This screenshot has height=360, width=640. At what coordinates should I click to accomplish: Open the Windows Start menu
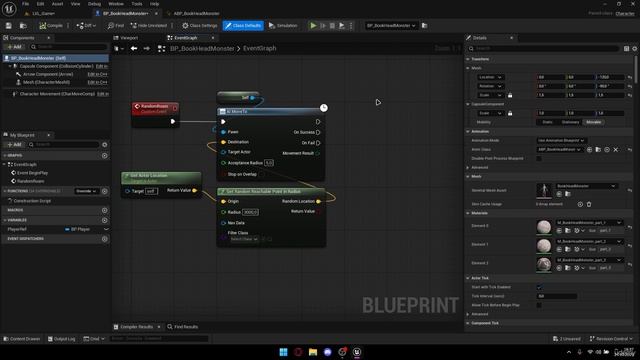point(283,352)
